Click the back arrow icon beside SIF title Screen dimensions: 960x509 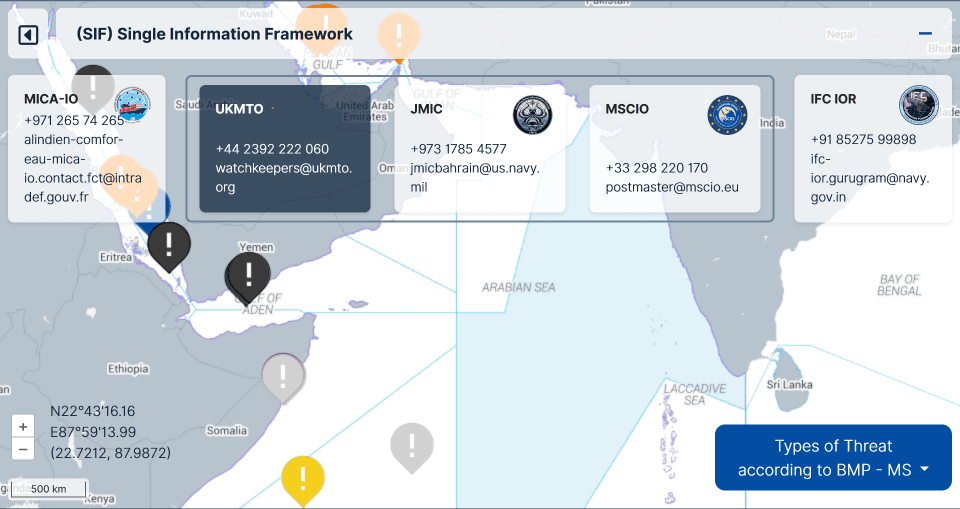click(x=28, y=35)
